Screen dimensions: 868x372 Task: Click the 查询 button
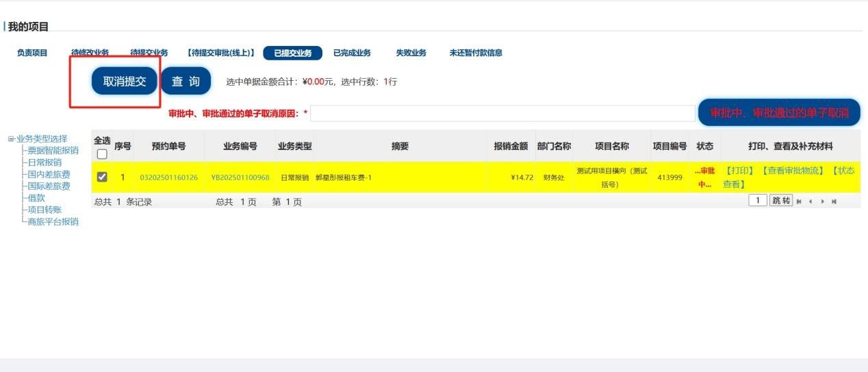(186, 82)
